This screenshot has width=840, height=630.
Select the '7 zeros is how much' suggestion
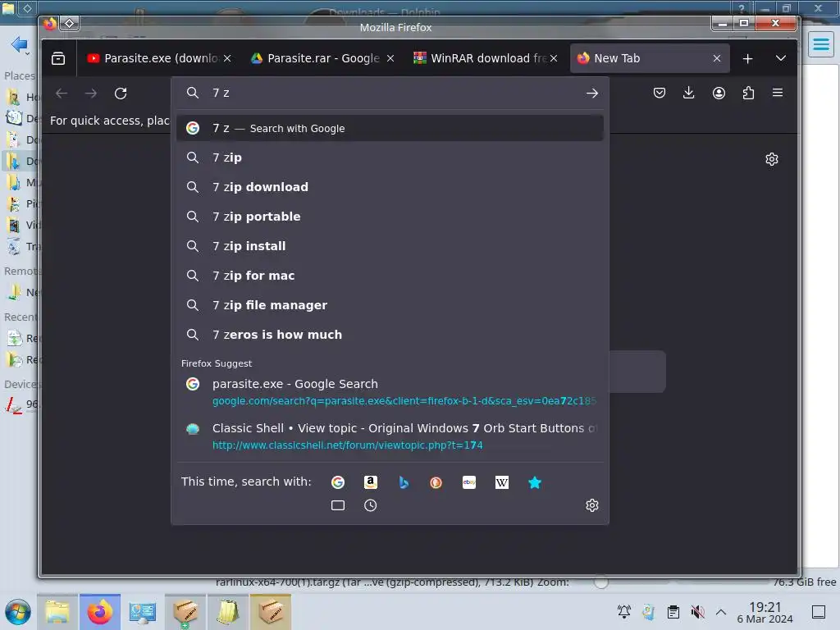(390, 335)
